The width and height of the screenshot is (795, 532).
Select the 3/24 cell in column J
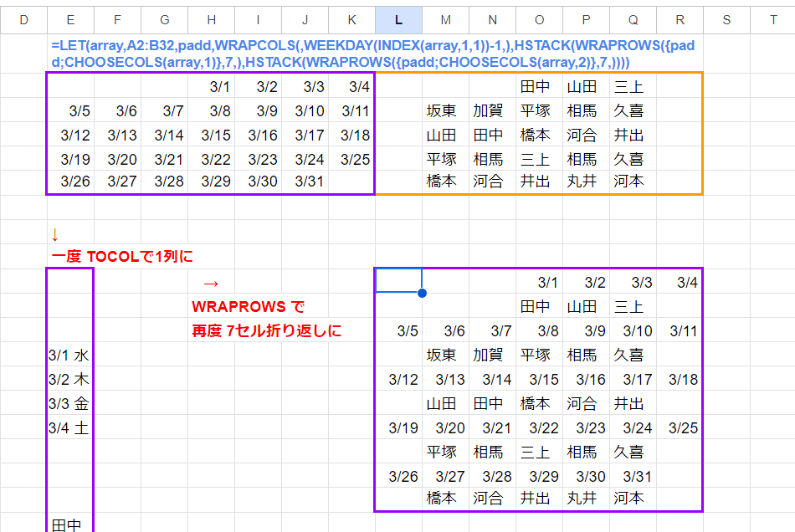click(305, 160)
